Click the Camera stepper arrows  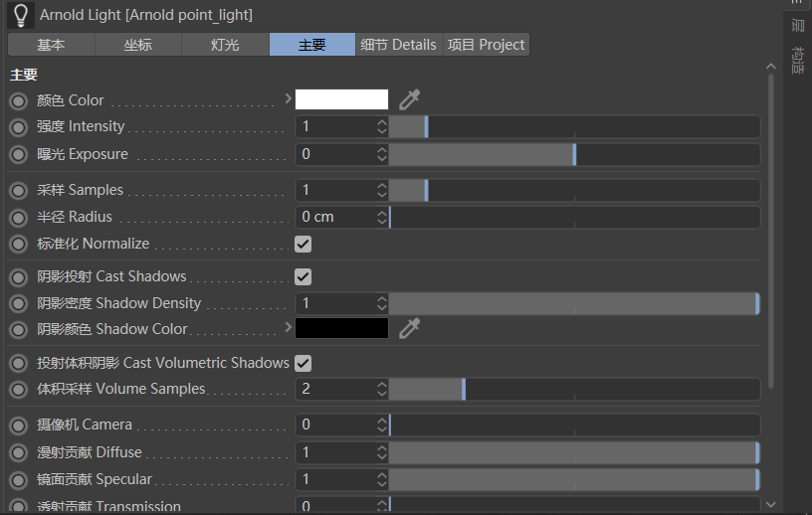coord(382,425)
